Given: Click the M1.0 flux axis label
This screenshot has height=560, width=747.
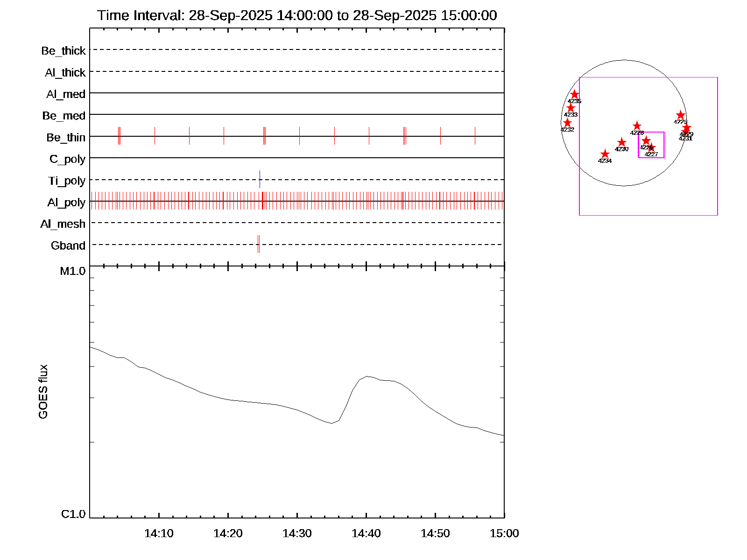Looking at the screenshot, I should coord(73,271).
